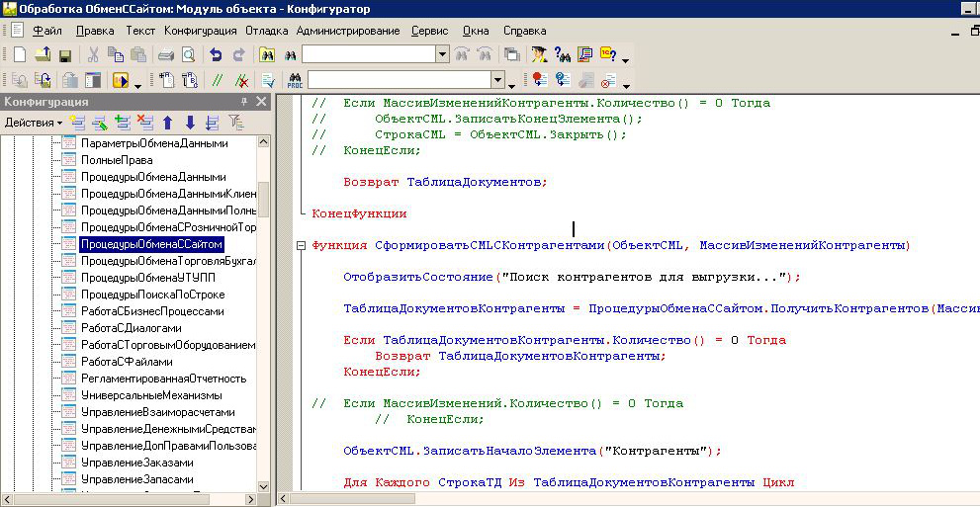Click the 1C help question icon

click(x=608, y=54)
